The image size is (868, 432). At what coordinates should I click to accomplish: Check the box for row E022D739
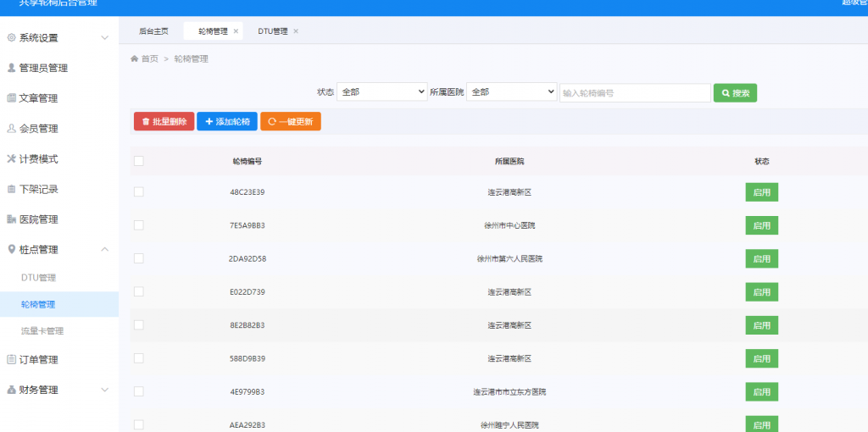pyautogui.click(x=139, y=291)
